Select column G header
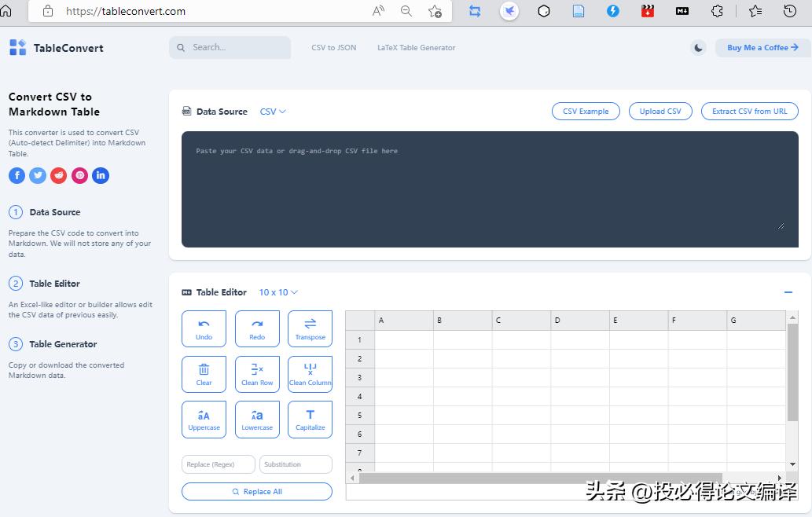The width and height of the screenshot is (812, 517). (756, 321)
